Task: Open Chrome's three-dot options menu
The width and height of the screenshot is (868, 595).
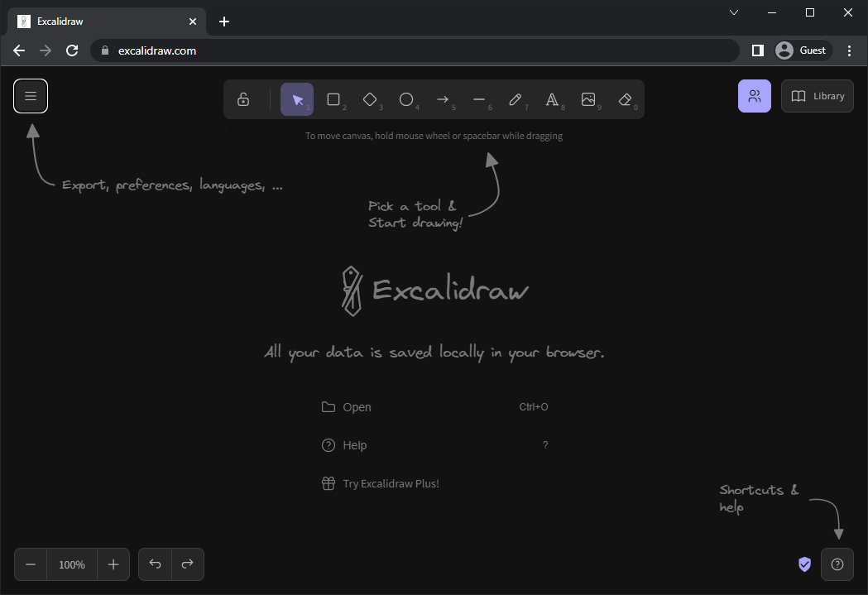Action: 850,50
